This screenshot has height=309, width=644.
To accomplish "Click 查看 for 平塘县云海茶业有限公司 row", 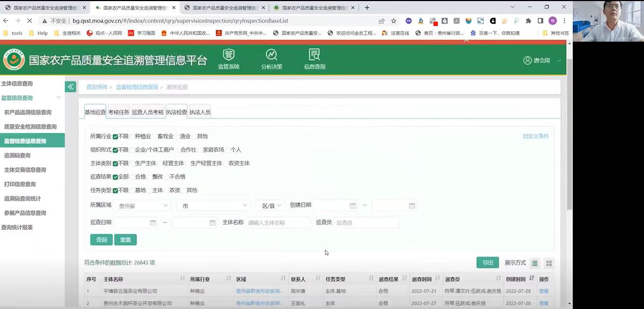I will coord(543,291).
